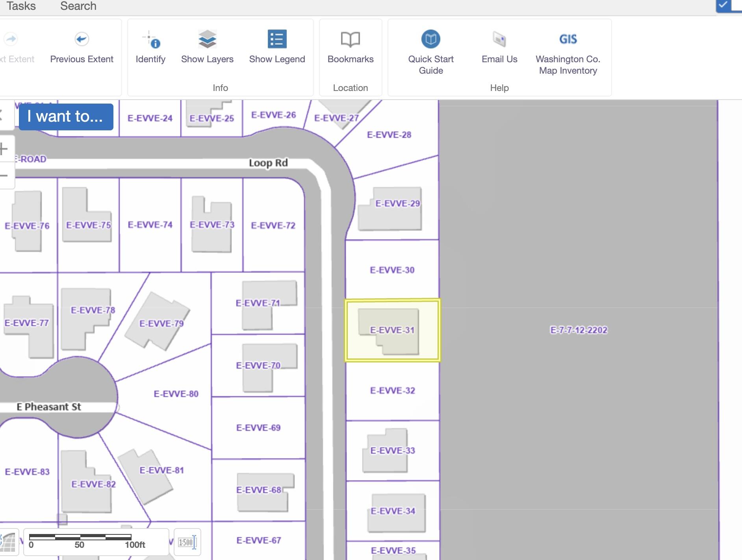This screenshot has height=560, width=742.
Task: Zoom out with the minus button
Action: point(4,176)
